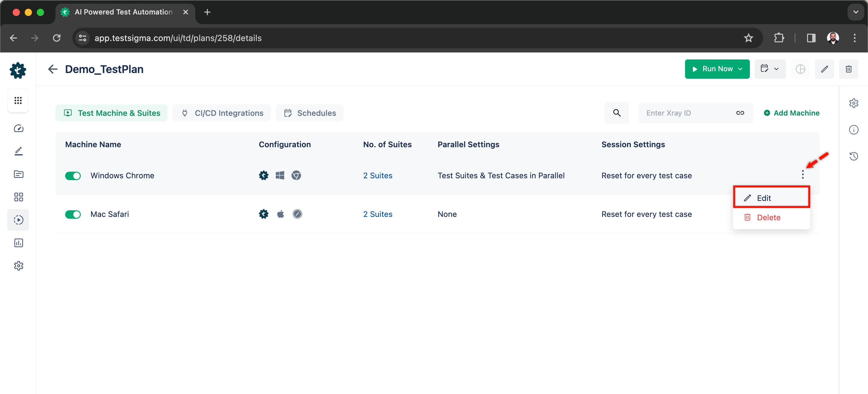
Task: Select Delete from the context menu
Action: pos(771,218)
